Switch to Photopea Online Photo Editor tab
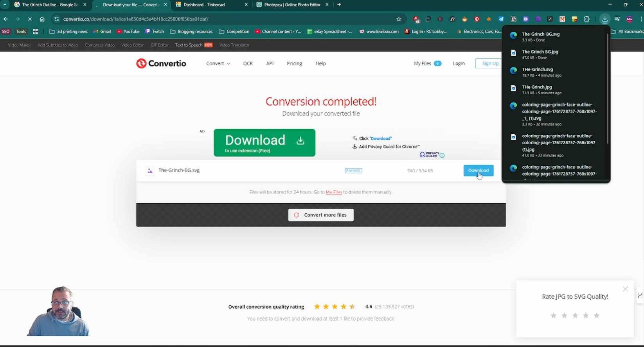The width and height of the screenshot is (644, 347). 292,5
